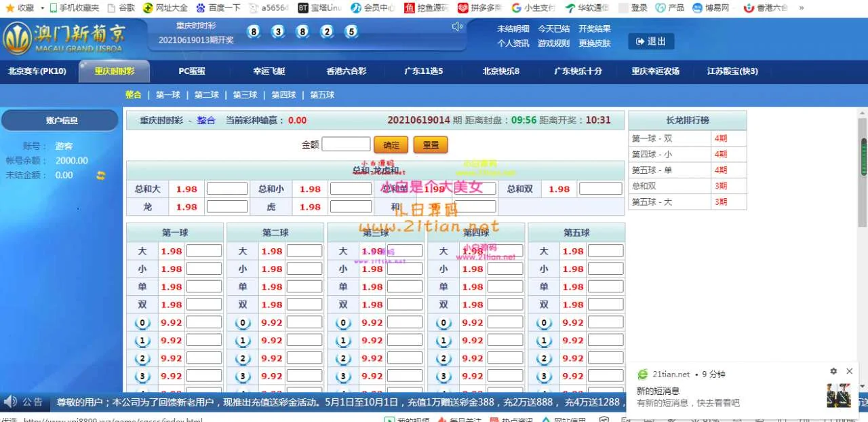Click the ball number 1 icon under 第二球

point(243,341)
